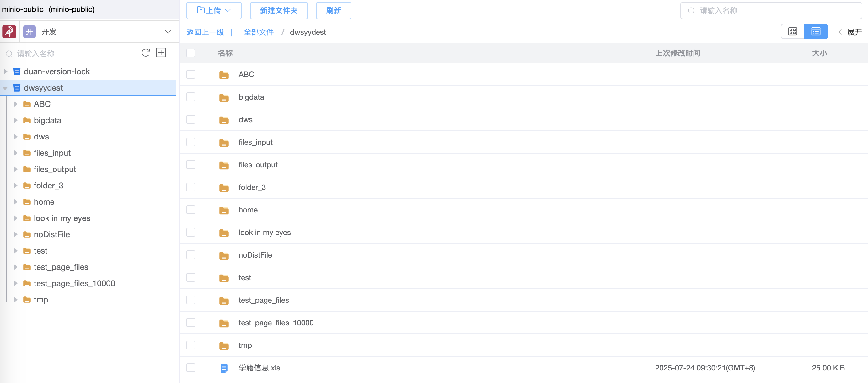Image resolution: width=868 pixels, height=383 pixels.
Task: Click the 学籍信息.xls file icon
Action: tap(224, 368)
